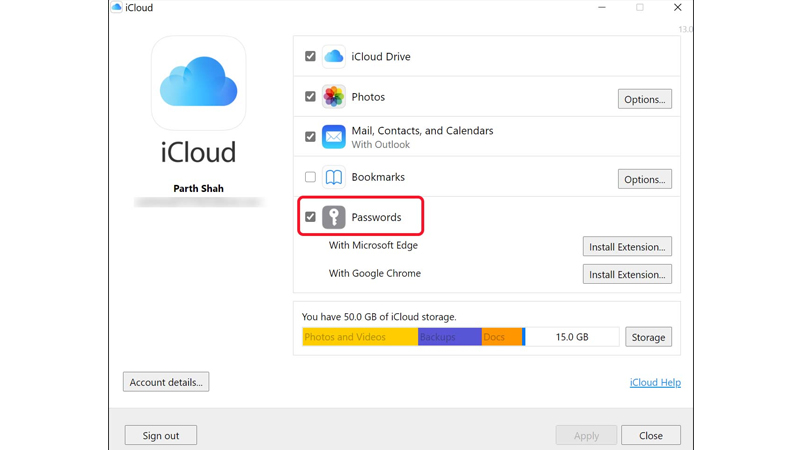Click the iCloud Drive label
Viewport: 800px width, 450px height.
[x=381, y=57]
